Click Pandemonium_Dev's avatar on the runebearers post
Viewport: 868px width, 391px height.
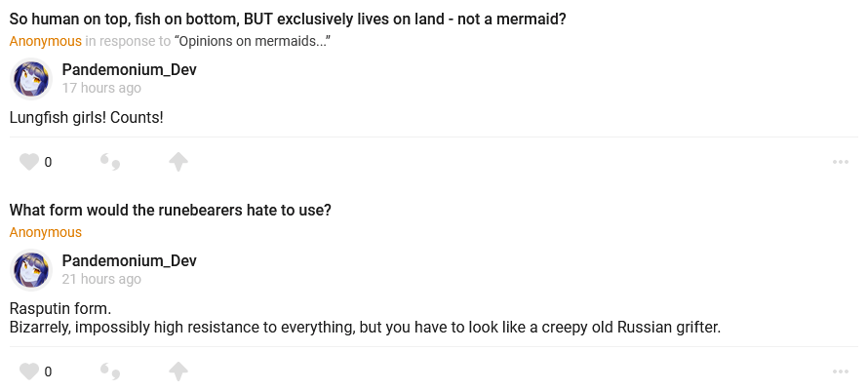pyautogui.click(x=31, y=270)
